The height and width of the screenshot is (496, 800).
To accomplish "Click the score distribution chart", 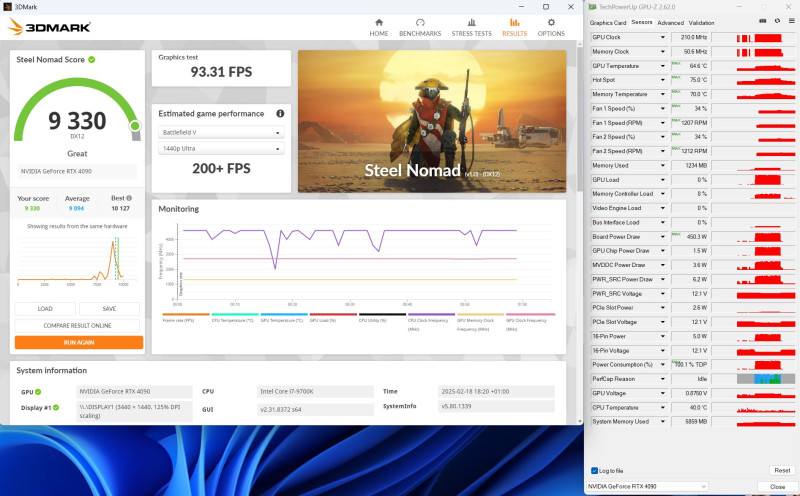I will (77, 259).
